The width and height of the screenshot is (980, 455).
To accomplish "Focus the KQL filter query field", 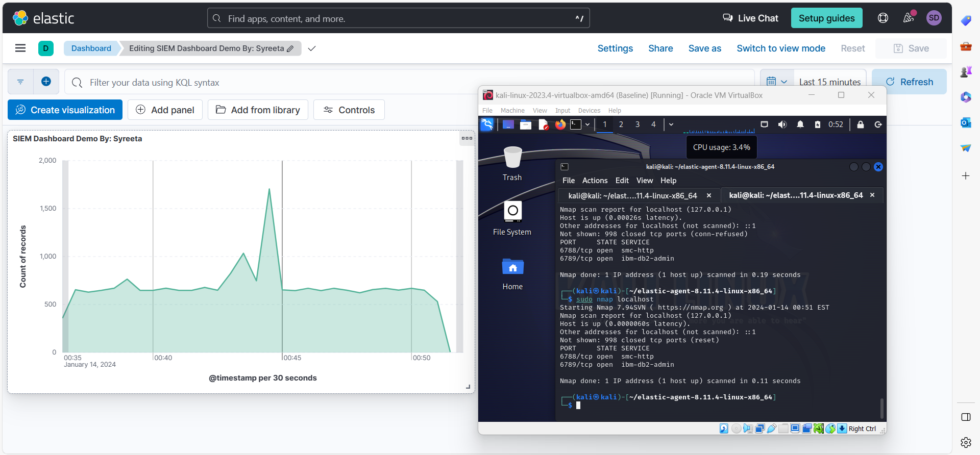I will 408,82.
